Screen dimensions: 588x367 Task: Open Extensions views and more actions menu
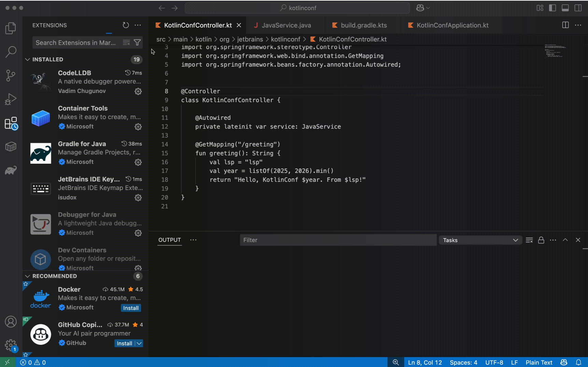(x=138, y=25)
